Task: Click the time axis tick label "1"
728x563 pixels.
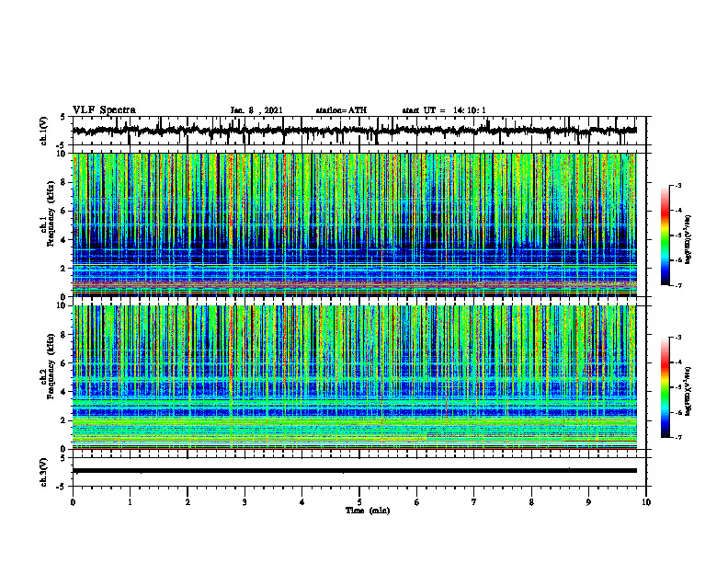Action: click(x=130, y=502)
